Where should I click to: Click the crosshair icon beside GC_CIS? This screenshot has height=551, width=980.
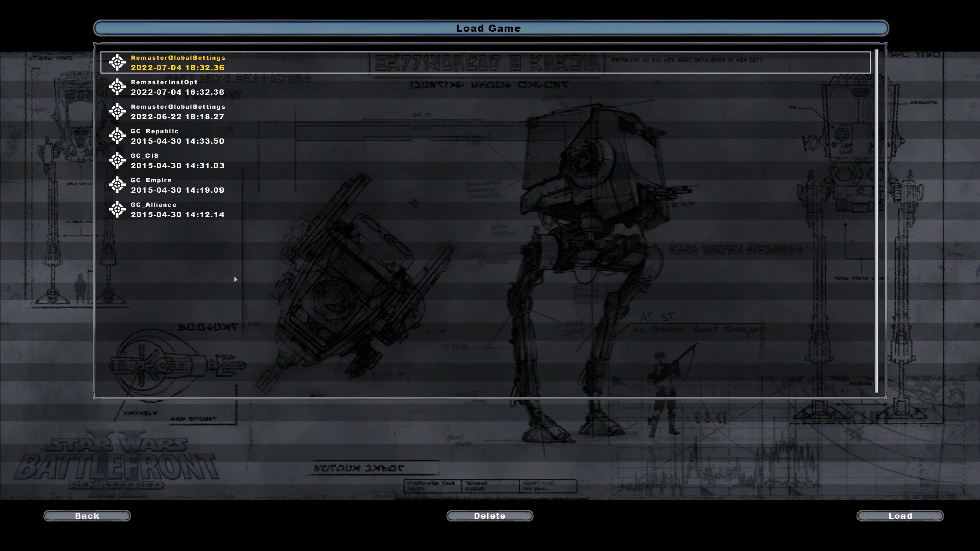coord(117,160)
